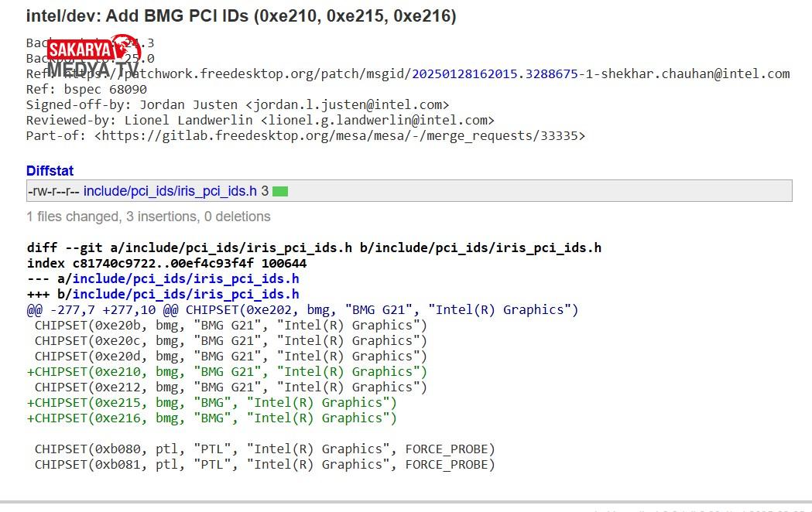Click the gitlab merge_requests/33335 URL text
Image resolution: width=812 pixels, height=512 pixels.
coord(340,136)
